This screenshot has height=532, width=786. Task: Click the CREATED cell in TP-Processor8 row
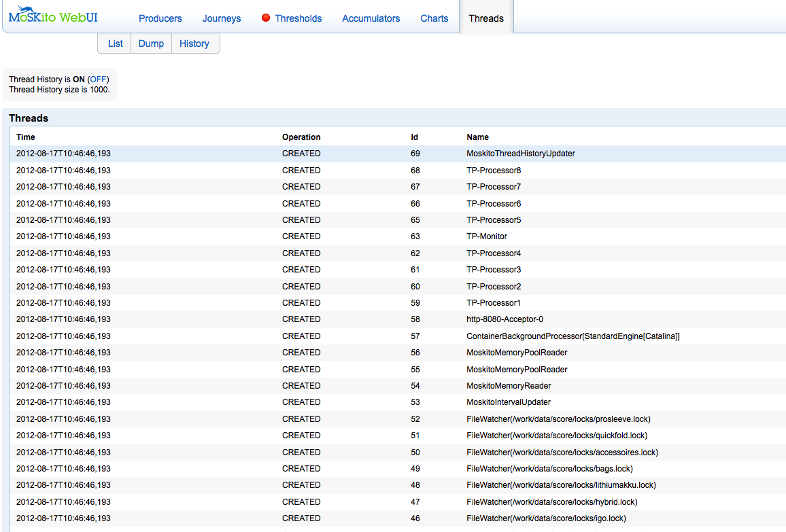301,171
